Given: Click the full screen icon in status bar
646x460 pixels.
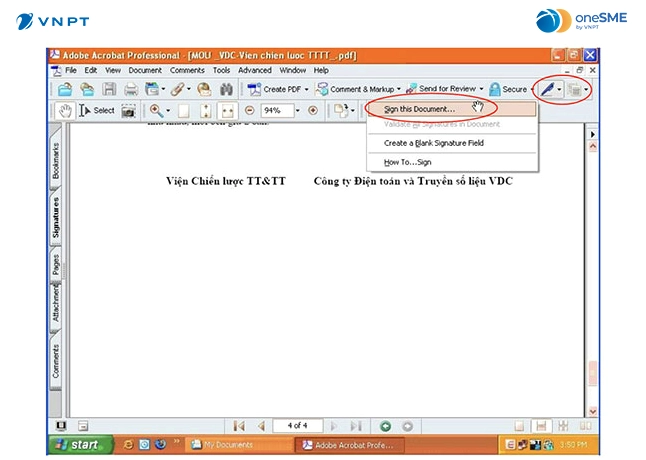Looking at the screenshot, I should (x=61, y=425).
